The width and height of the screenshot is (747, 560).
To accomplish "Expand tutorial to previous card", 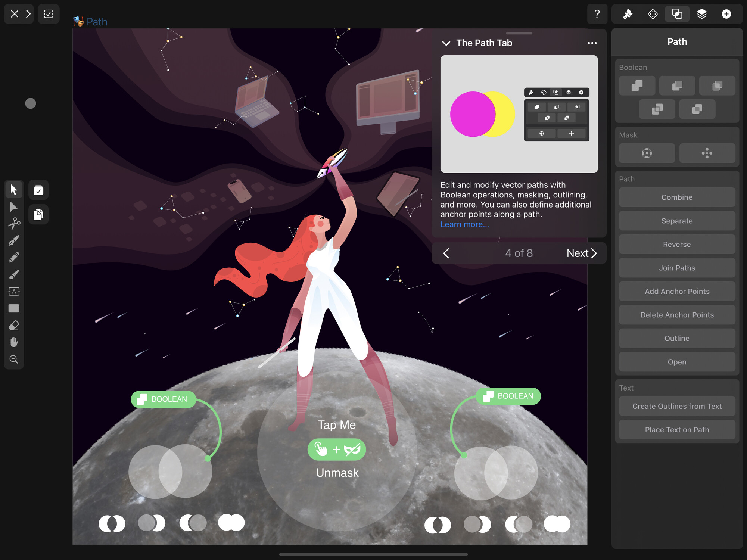I will 448,253.
